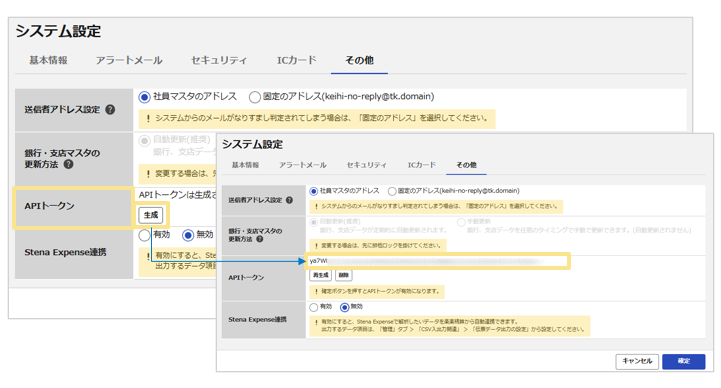Select 社員マスタのアドレス radio in back window

pos(144,97)
